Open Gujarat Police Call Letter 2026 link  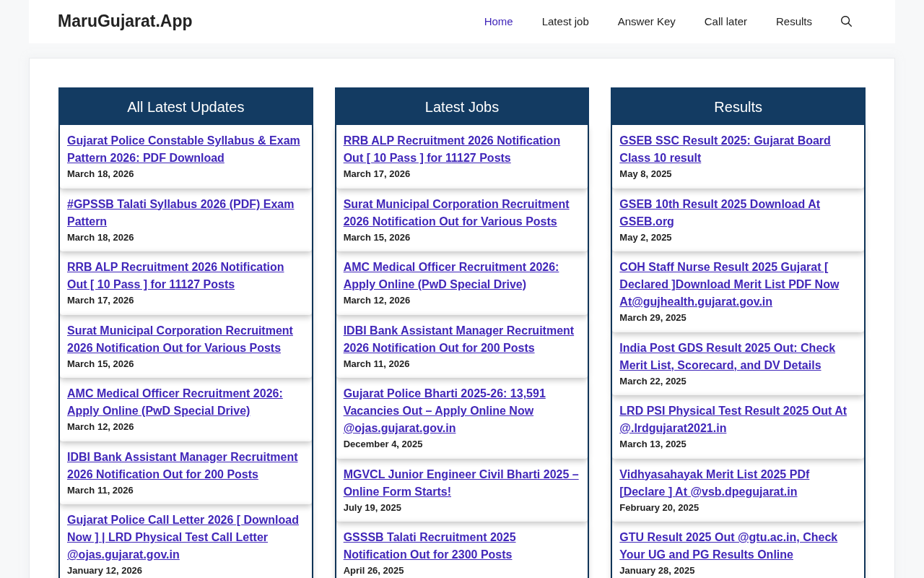183,537
